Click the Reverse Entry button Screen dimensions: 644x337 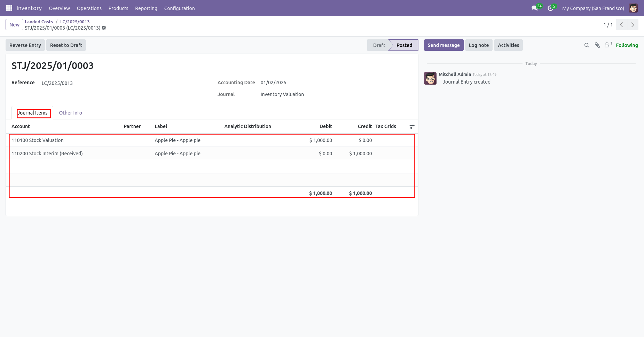(x=25, y=45)
